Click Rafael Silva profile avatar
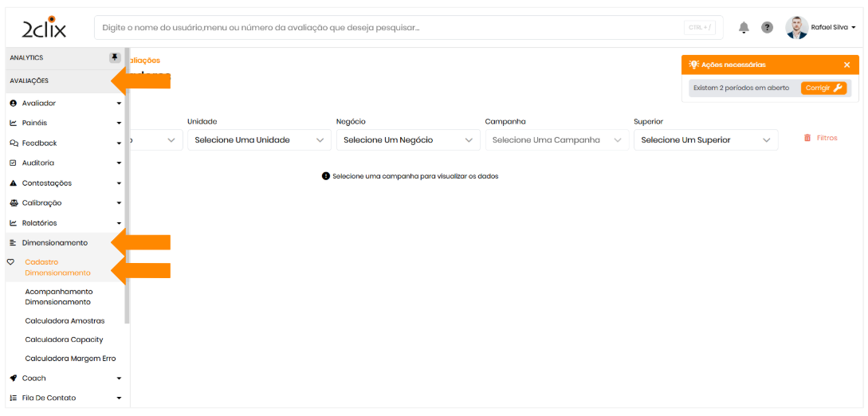Viewport: 868px width, 416px height. pos(796,28)
